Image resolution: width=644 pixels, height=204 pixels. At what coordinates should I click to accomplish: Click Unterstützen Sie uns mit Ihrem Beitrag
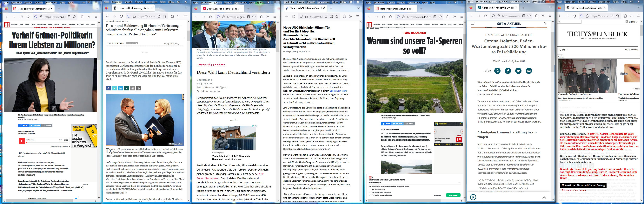(x=583, y=186)
